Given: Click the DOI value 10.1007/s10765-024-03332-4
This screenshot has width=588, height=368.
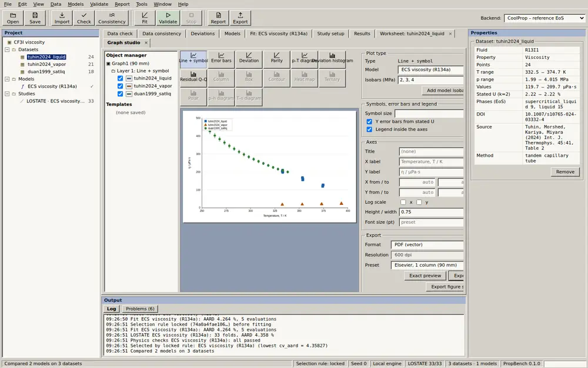Looking at the screenshot, I should (550, 117).
